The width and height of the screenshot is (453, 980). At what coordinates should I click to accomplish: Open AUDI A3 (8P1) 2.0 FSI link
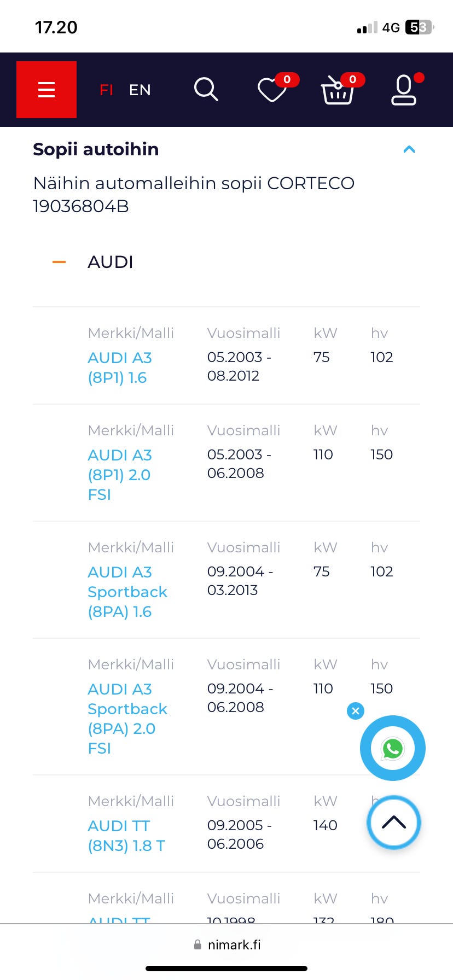click(120, 474)
